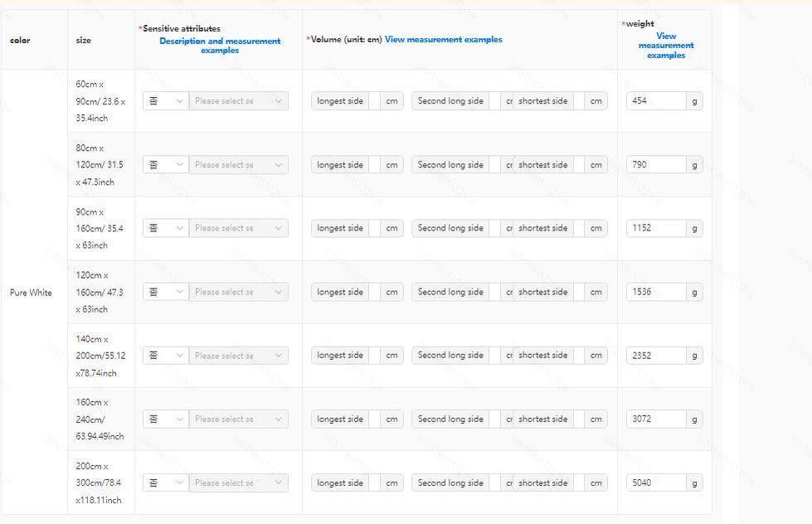Expand the 否 dropdown in 80cm x 120cm row
Viewport: 812px width, 524px height.
tap(166, 165)
